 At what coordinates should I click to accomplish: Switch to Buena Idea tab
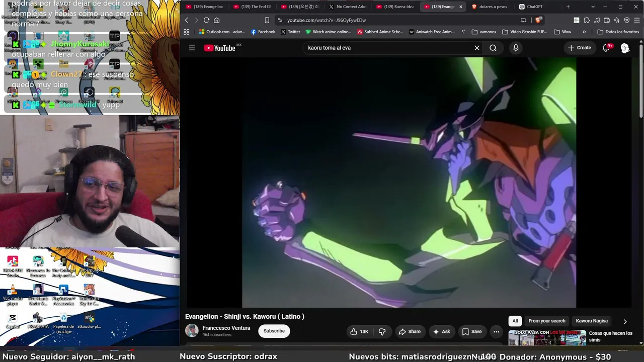tap(395, 7)
